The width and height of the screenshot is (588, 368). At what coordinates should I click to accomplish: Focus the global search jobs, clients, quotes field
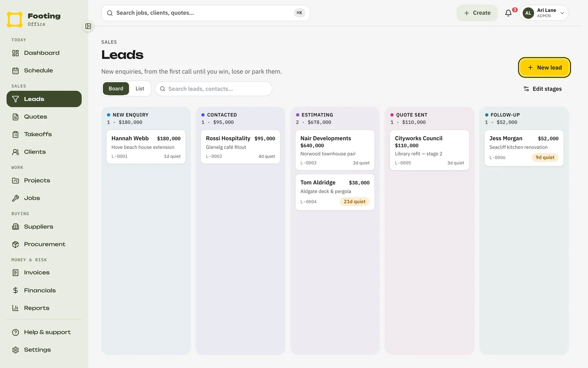[206, 13]
